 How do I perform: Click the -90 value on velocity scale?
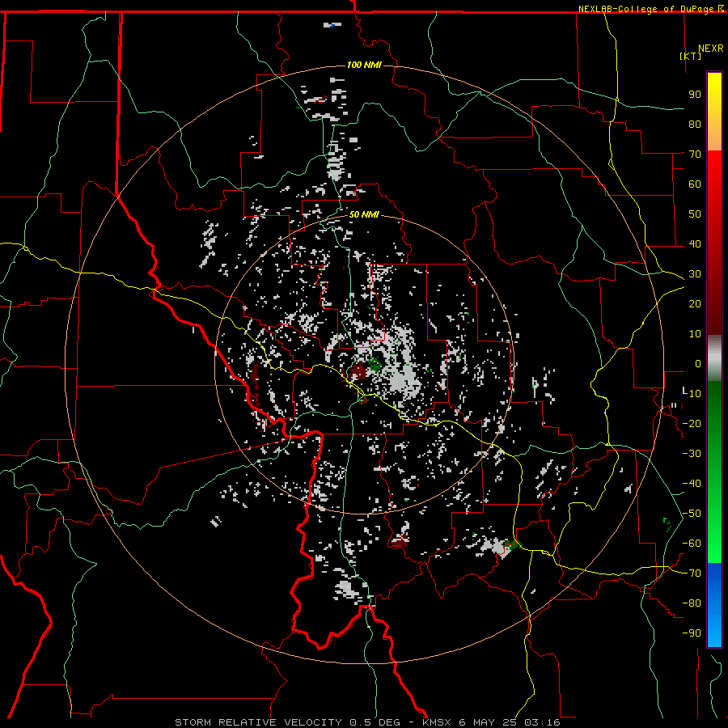pyautogui.click(x=692, y=633)
